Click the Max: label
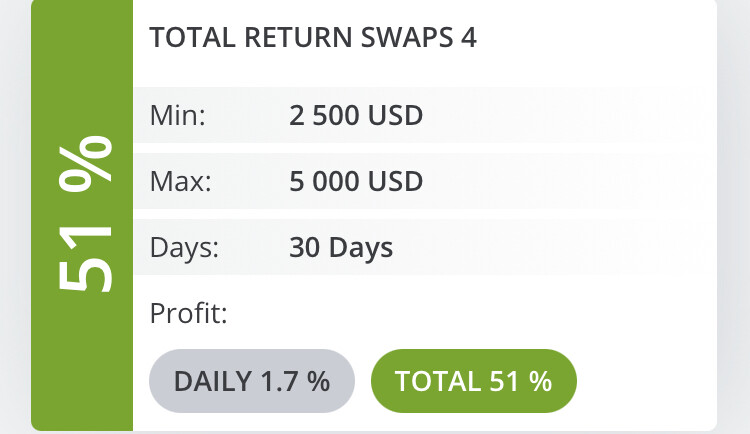The width and height of the screenshot is (750, 434). pos(180,181)
